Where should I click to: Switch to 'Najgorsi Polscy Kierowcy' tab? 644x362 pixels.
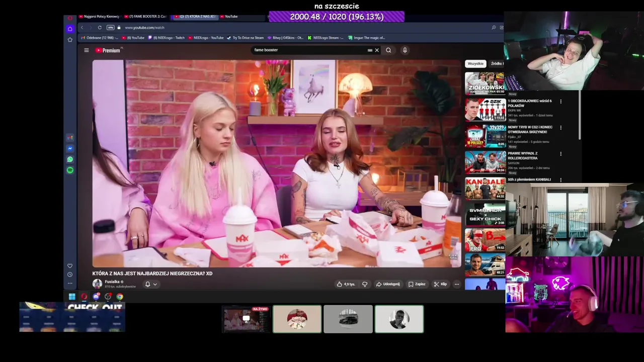pyautogui.click(x=99, y=17)
